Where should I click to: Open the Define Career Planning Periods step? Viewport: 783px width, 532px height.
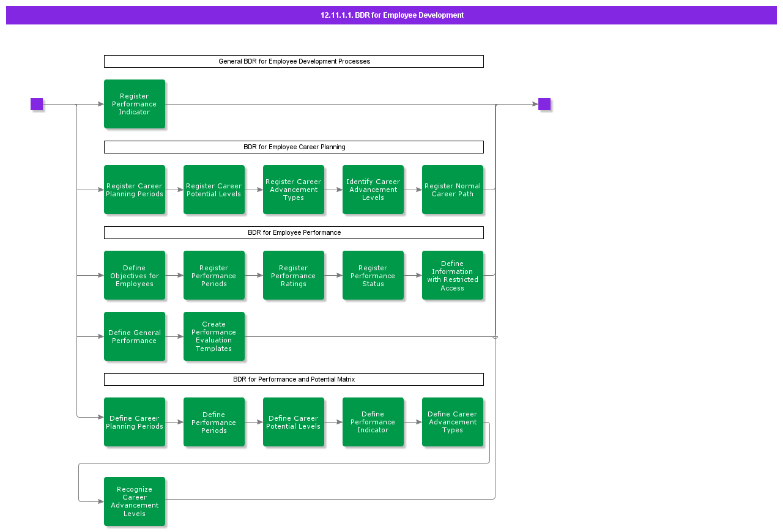(135, 422)
